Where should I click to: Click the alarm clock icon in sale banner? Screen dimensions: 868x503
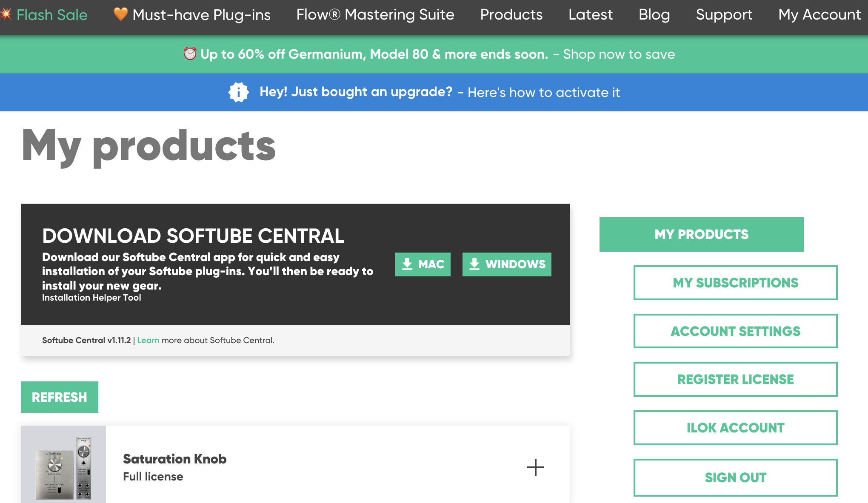[x=190, y=54]
